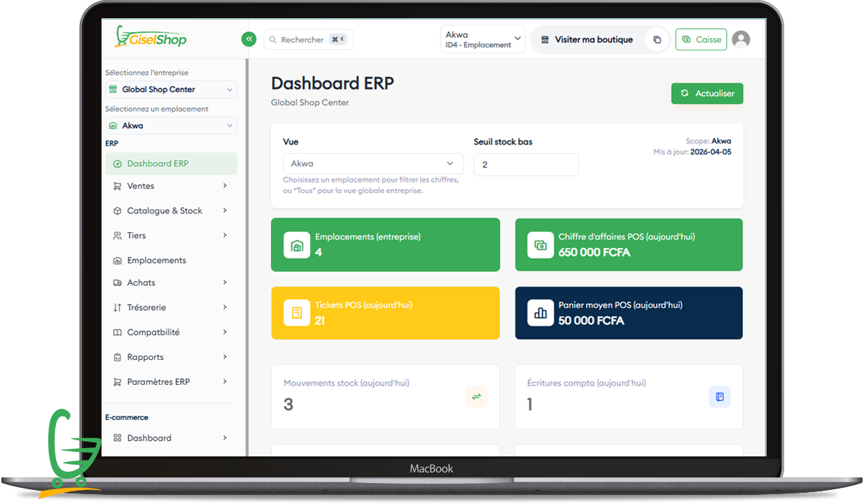Open the Vue dropdown showing Akwa
Viewport: 864px width, 504px height.
pyautogui.click(x=372, y=164)
